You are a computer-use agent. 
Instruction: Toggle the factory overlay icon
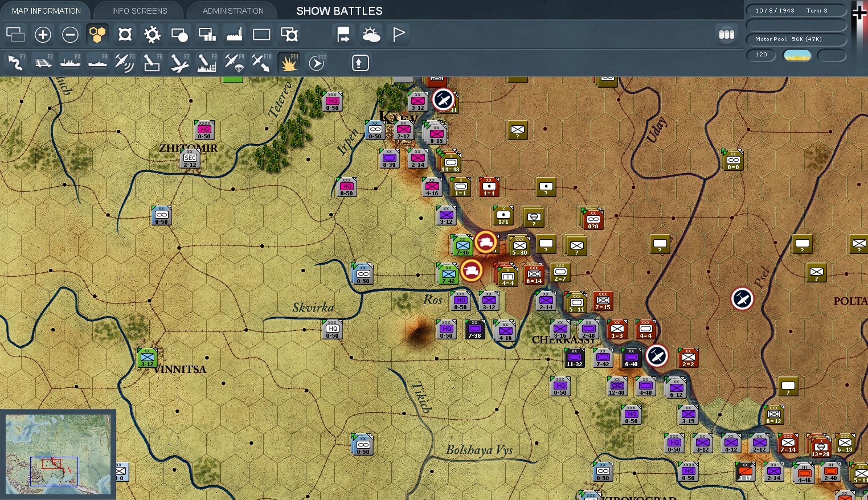[234, 35]
